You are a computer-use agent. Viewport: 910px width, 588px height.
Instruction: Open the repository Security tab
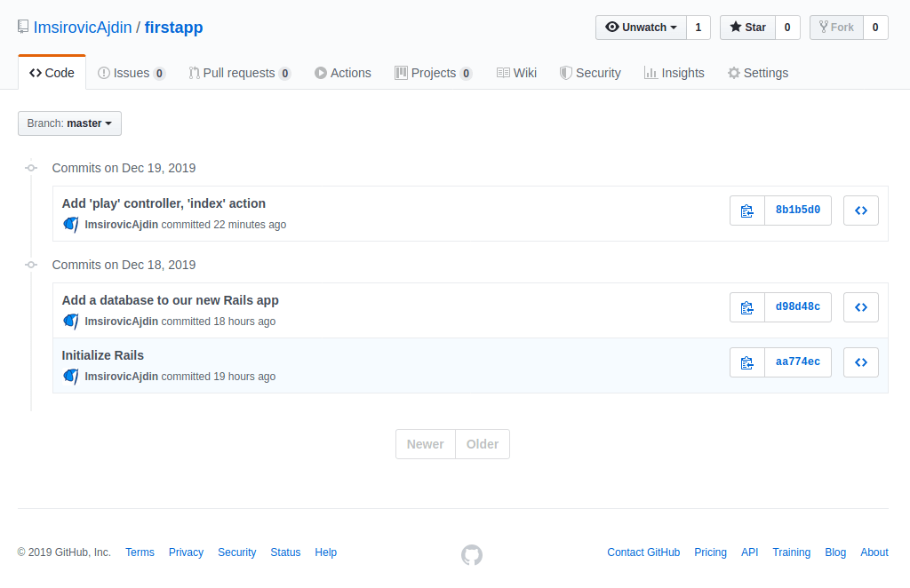click(590, 73)
